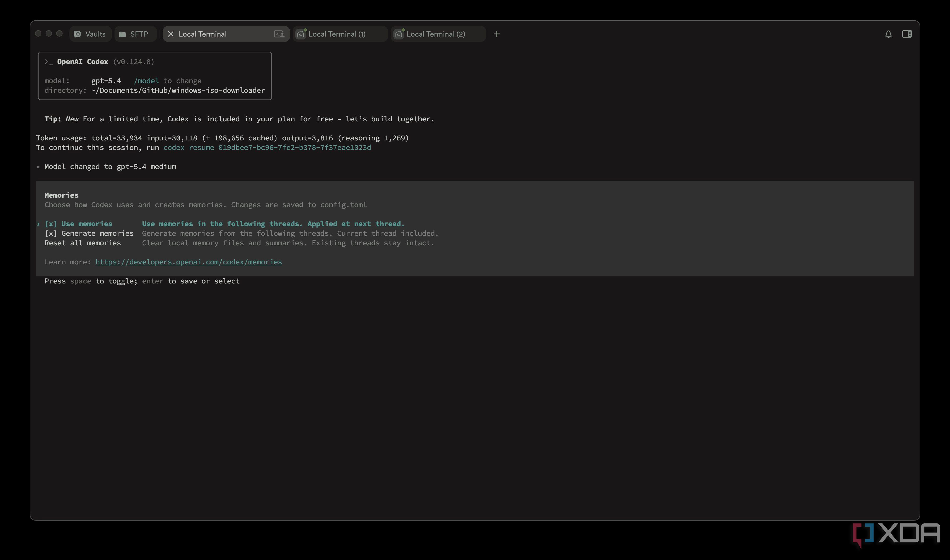
Task: Add a new terminal tab with plus
Action: (x=496, y=34)
